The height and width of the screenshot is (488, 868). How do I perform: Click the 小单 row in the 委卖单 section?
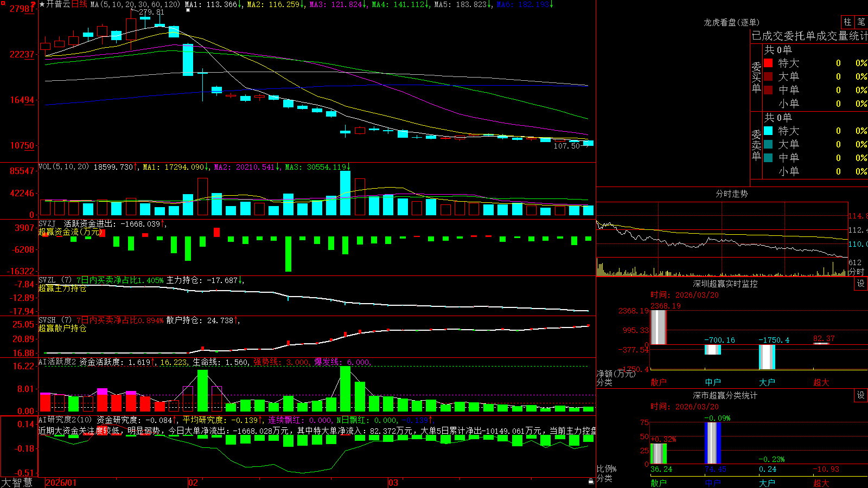[x=815, y=171]
